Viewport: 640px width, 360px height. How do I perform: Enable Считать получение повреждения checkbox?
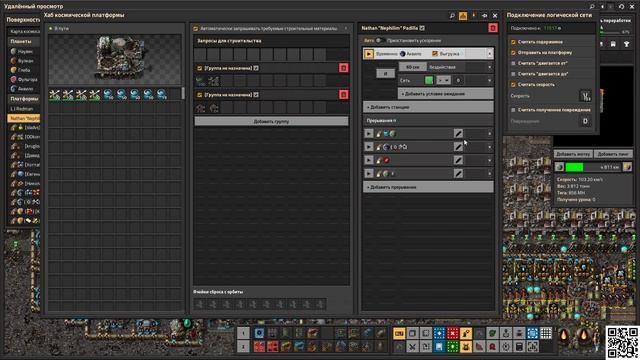point(513,110)
